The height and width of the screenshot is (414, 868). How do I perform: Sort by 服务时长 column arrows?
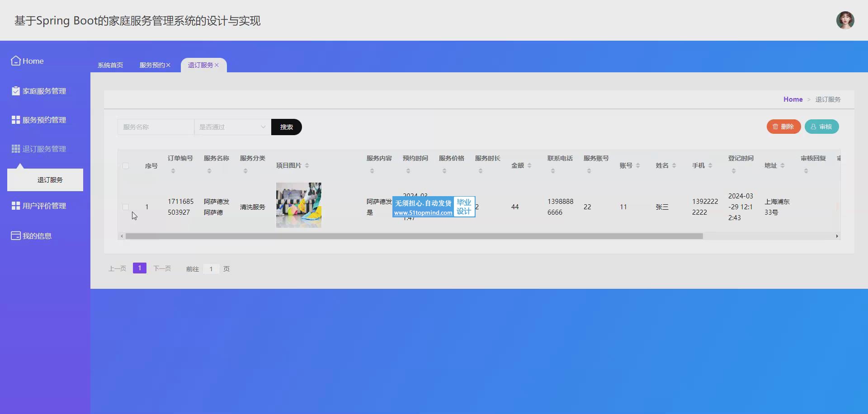coord(481,171)
